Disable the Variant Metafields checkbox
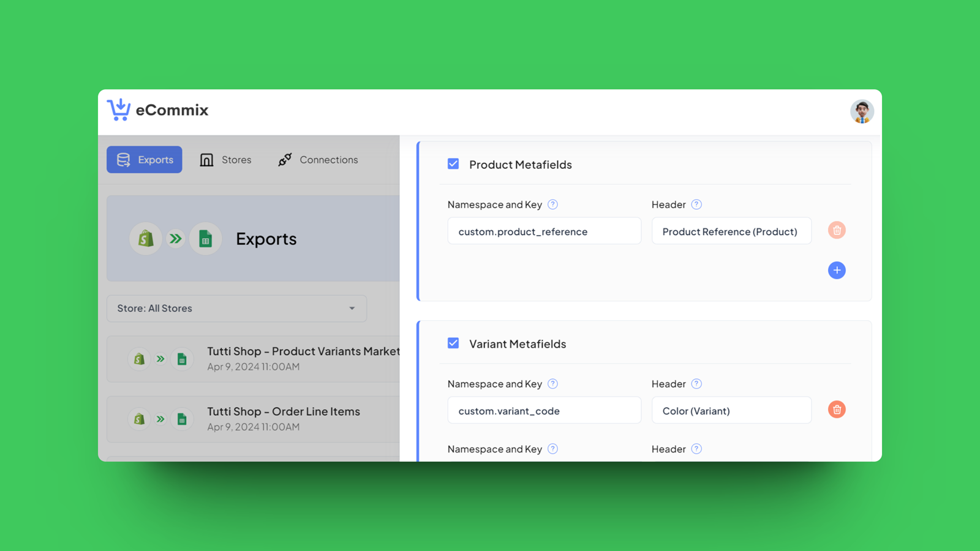The height and width of the screenshot is (551, 980). pyautogui.click(x=453, y=343)
